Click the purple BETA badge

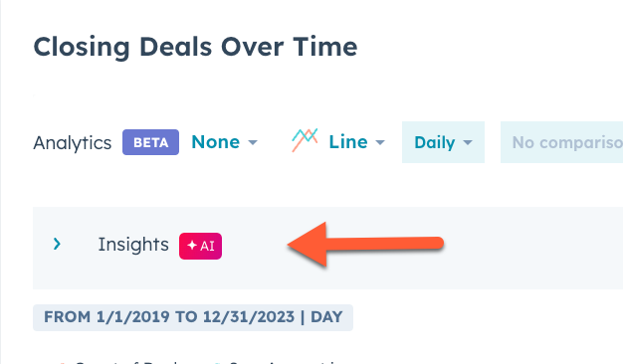click(x=150, y=142)
